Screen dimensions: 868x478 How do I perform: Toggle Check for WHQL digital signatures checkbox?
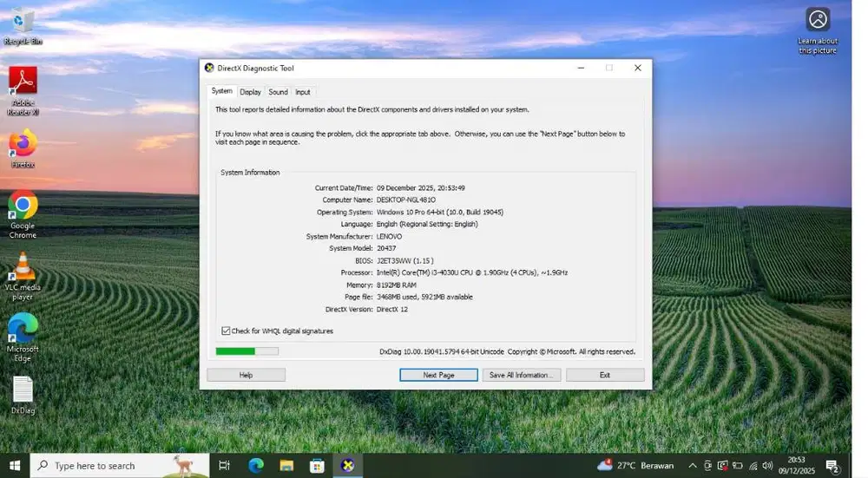point(227,331)
